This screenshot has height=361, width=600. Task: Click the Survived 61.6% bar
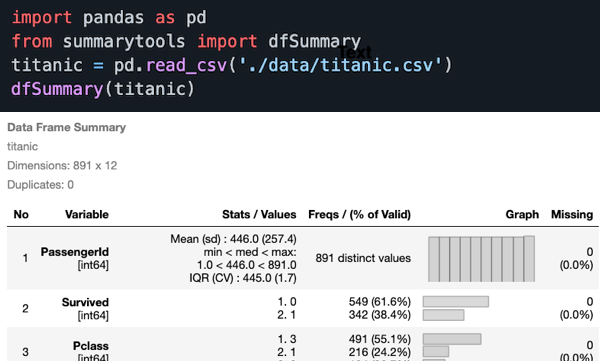(x=456, y=302)
